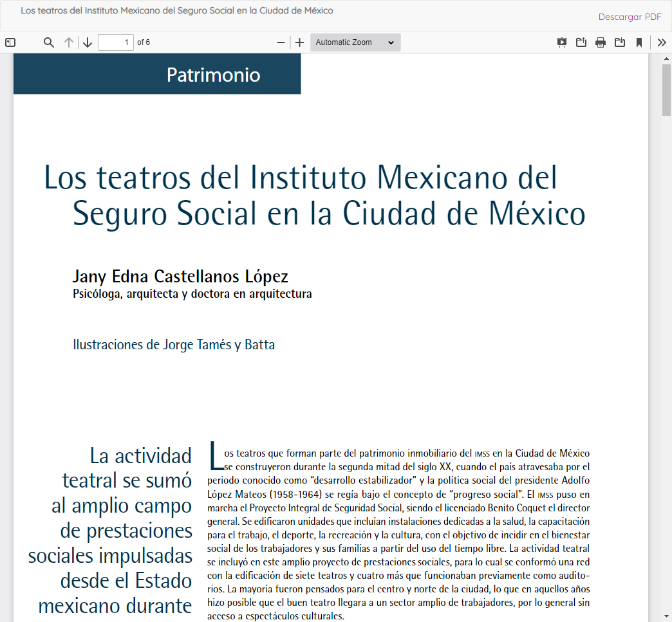Click author name Jany Edna Castellanos López
Image resolution: width=672 pixels, height=622 pixels.
pos(180,277)
